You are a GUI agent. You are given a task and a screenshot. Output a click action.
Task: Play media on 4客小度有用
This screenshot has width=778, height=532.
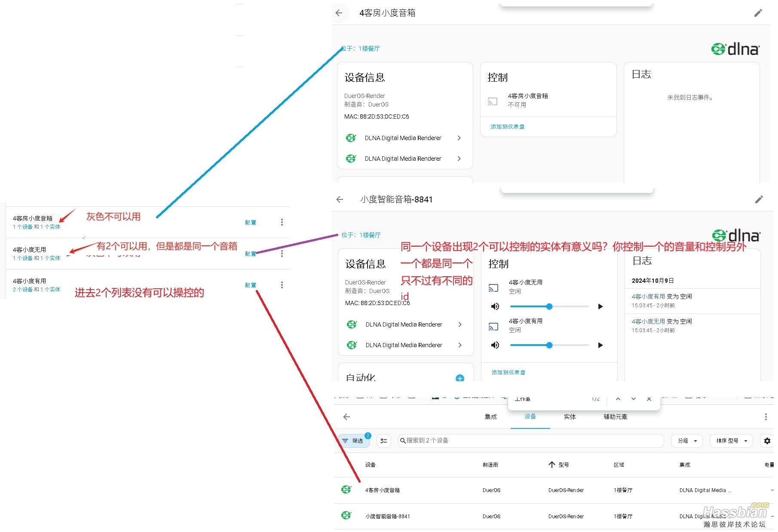coord(600,345)
